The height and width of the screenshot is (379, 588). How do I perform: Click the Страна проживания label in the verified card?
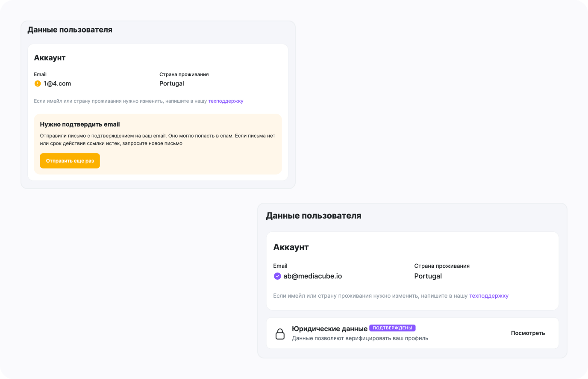(441, 266)
